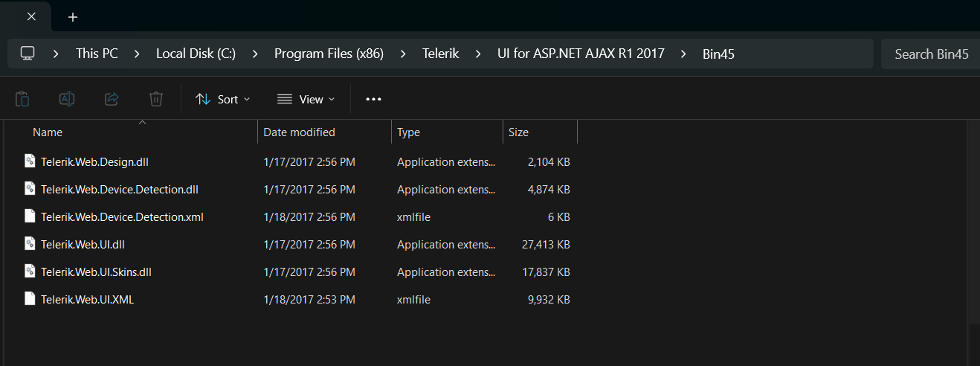
Task: Open the Sort dropdown menu
Action: tap(222, 99)
